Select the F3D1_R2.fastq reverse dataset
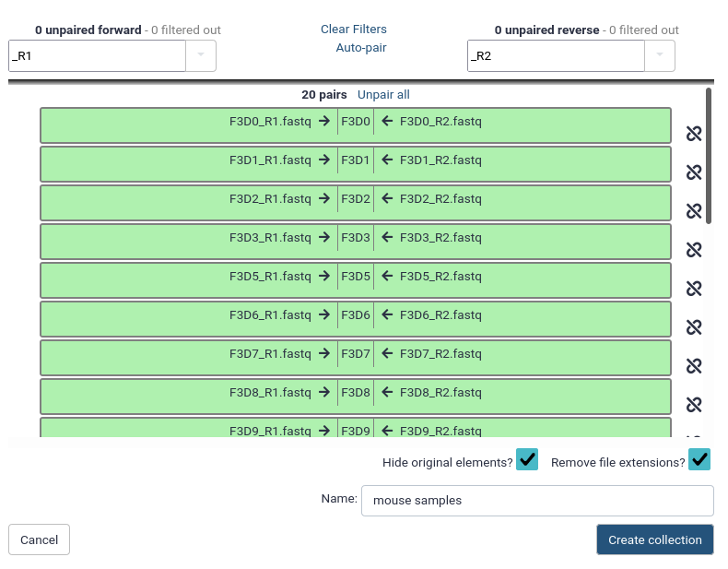The width and height of the screenshot is (728, 569). tap(440, 160)
